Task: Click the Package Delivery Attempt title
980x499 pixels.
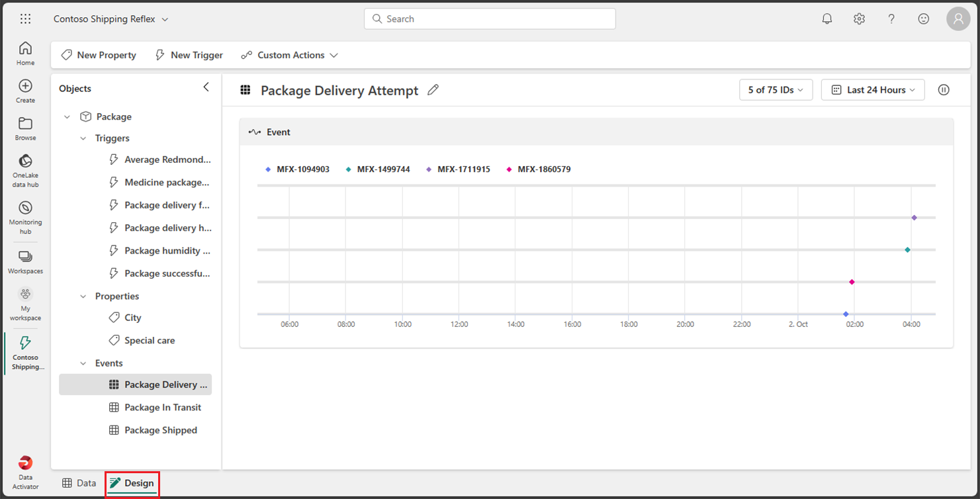Action: point(339,91)
